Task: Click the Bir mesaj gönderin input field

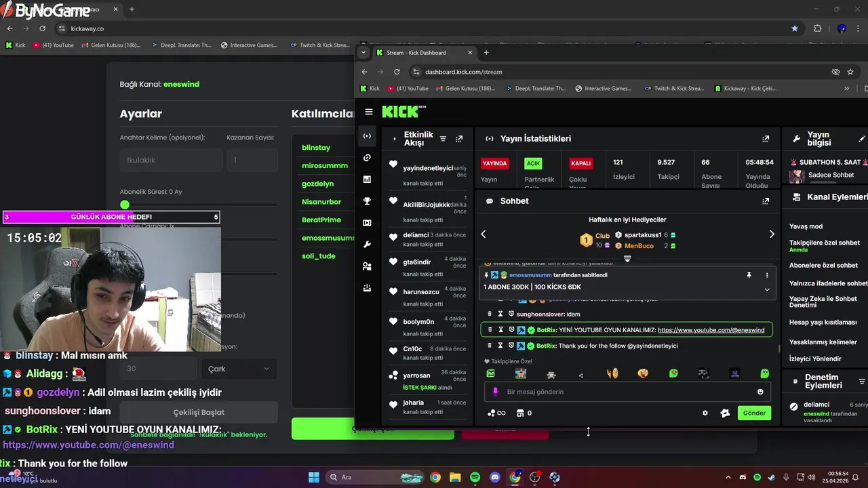Action: (627, 392)
